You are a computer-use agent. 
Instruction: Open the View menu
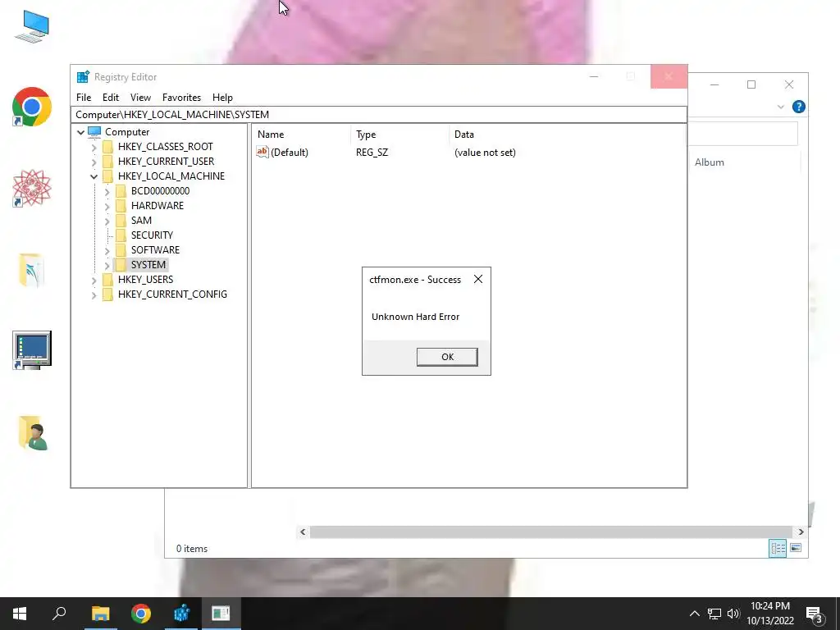(x=140, y=98)
